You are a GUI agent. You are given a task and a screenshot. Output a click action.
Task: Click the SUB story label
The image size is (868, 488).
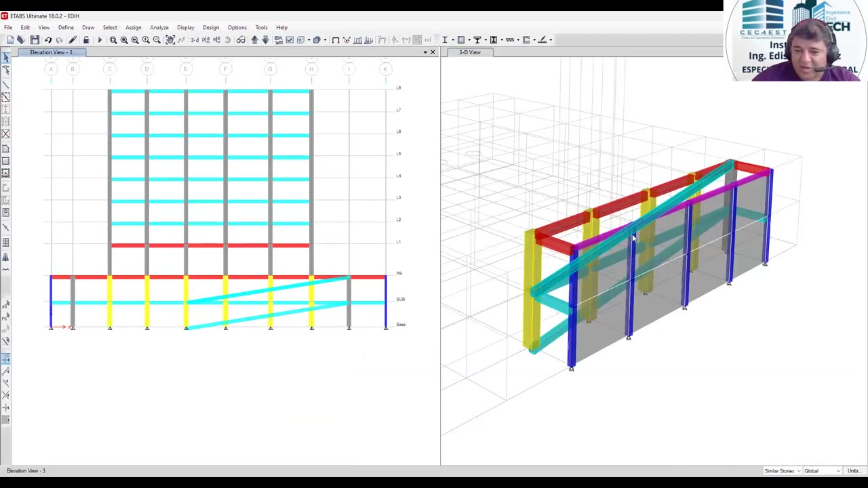pyautogui.click(x=400, y=299)
